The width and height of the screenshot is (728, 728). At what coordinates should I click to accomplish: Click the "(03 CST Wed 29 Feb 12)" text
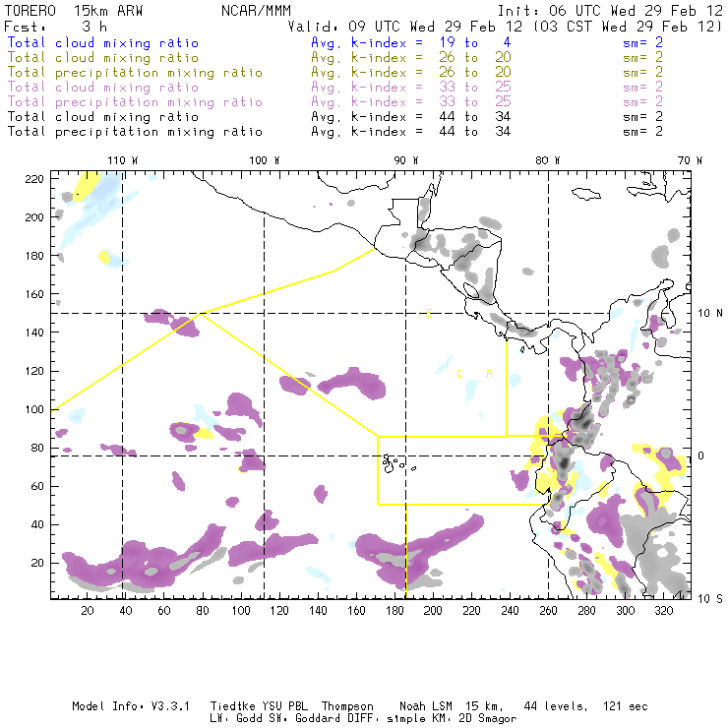pos(628,27)
